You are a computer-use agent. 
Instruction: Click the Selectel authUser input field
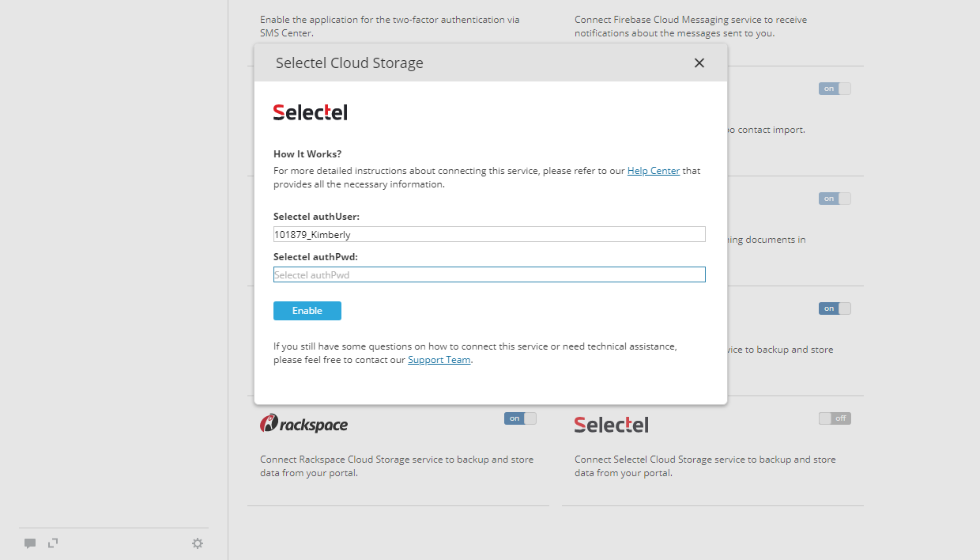[x=489, y=234]
